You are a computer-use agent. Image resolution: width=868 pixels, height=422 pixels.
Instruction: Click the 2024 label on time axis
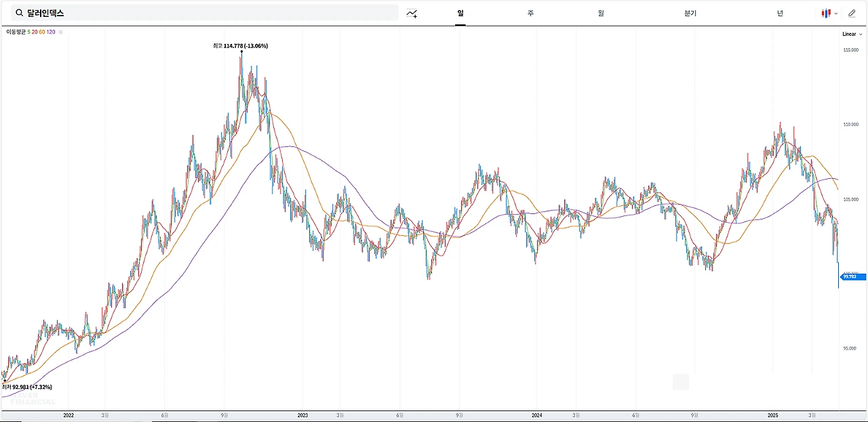tap(536, 415)
